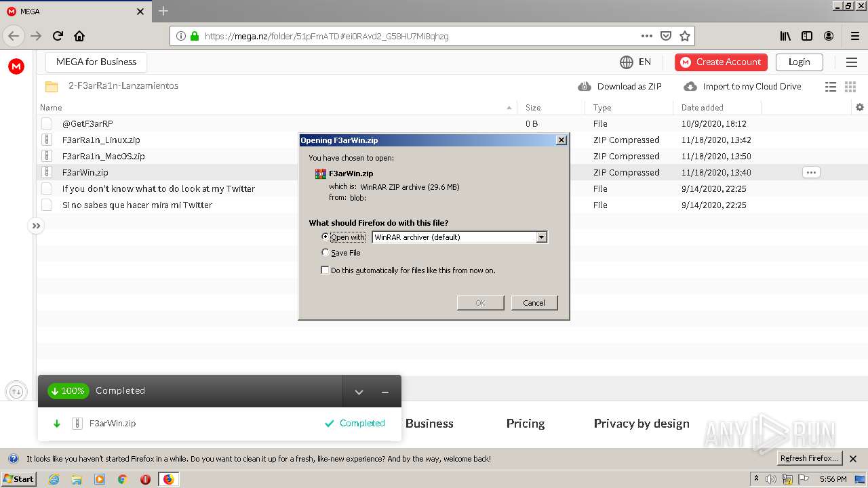Switch to grid thumbnail view in MEGA
The image size is (868, 488).
point(850,87)
